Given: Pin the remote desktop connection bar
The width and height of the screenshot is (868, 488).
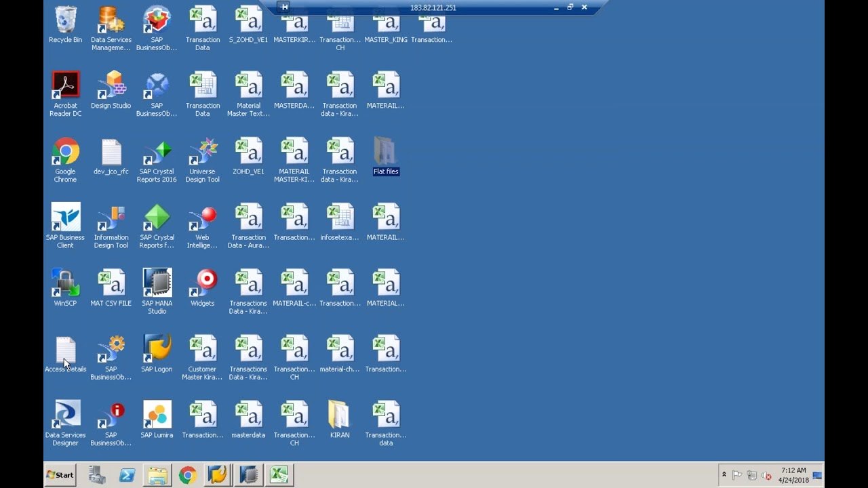Looking at the screenshot, I should tap(284, 7).
